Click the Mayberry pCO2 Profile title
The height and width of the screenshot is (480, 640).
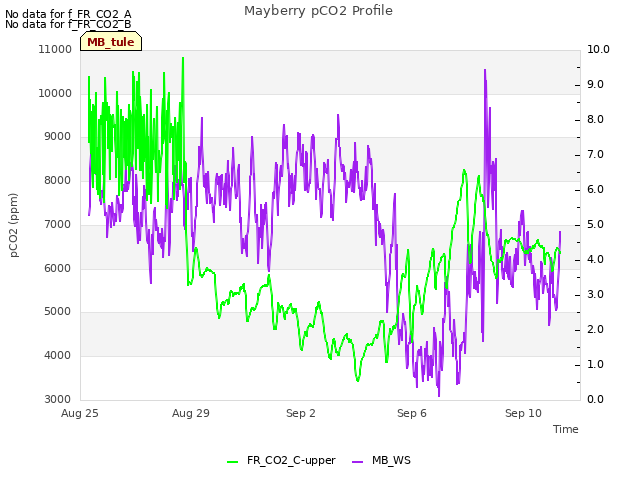pyautogui.click(x=318, y=11)
